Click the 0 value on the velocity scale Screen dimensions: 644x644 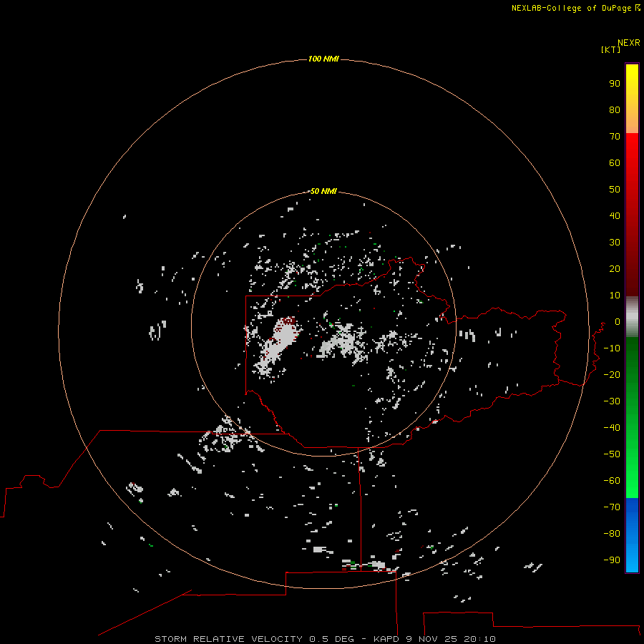click(618, 321)
